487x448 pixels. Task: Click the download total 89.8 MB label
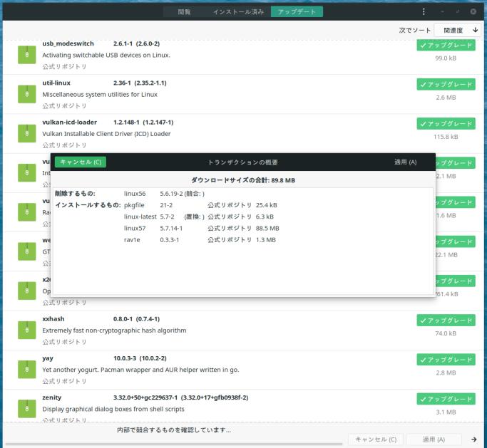coord(243,180)
